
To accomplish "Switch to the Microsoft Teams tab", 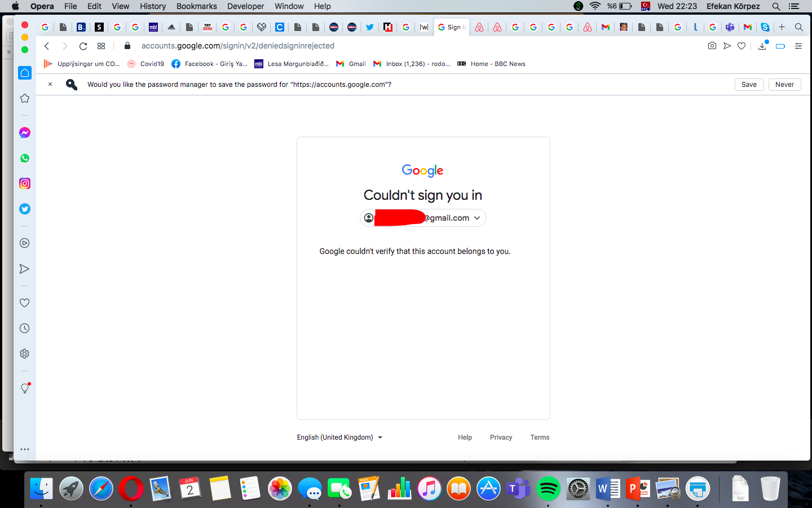I will click(x=730, y=27).
